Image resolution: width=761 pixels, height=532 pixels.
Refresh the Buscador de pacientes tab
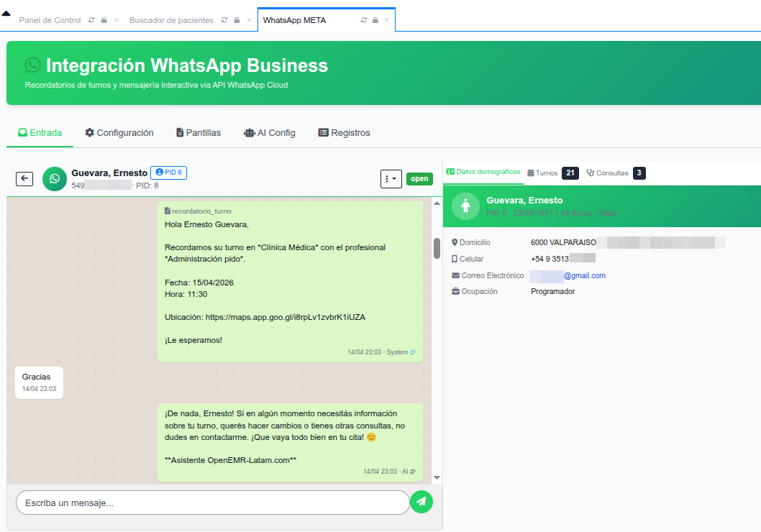[224, 20]
